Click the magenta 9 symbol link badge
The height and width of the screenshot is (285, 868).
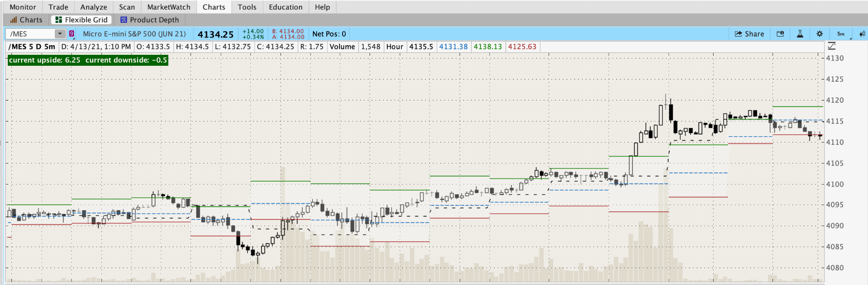(x=72, y=34)
